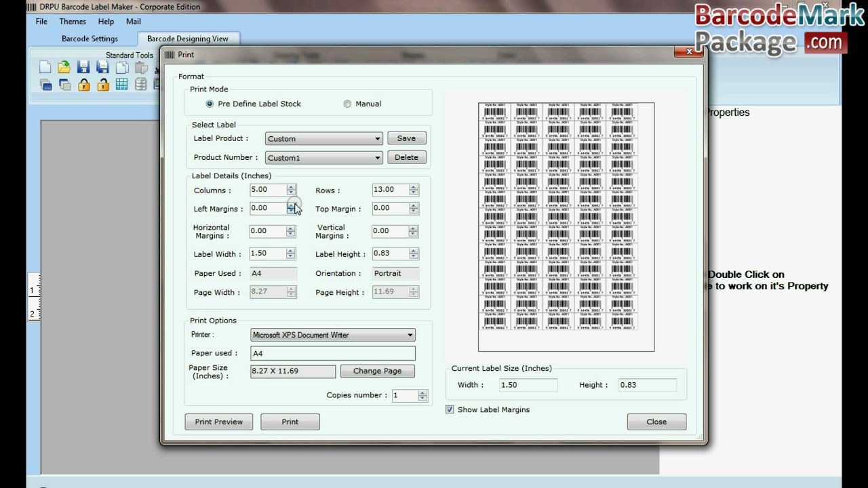The height and width of the screenshot is (488, 868).
Task: Click the Paper Used A4 read-only box
Action: click(273, 273)
